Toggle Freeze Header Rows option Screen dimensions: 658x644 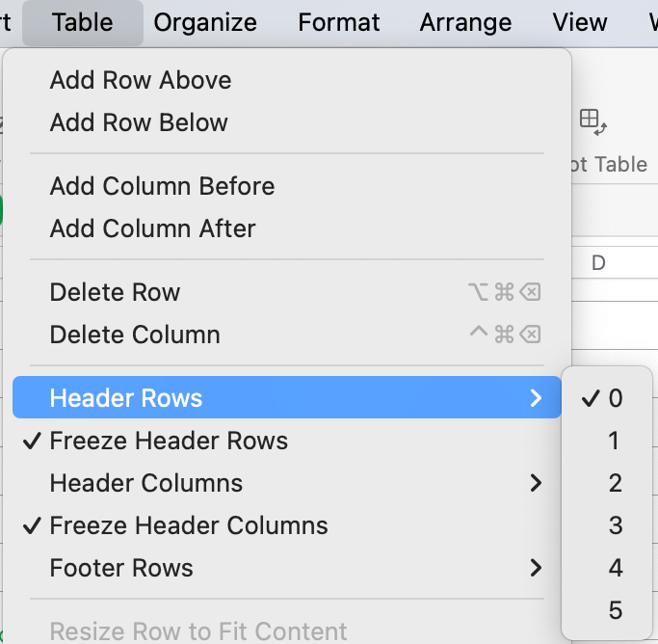point(169,441)
